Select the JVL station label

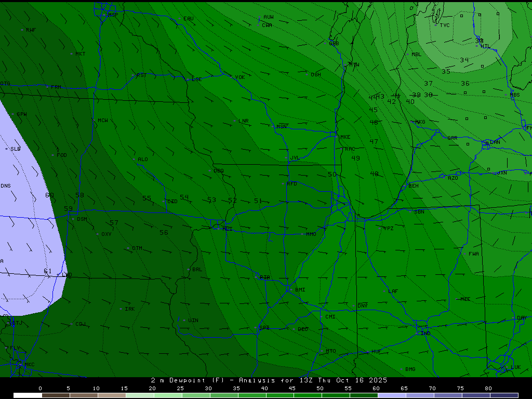295,158
